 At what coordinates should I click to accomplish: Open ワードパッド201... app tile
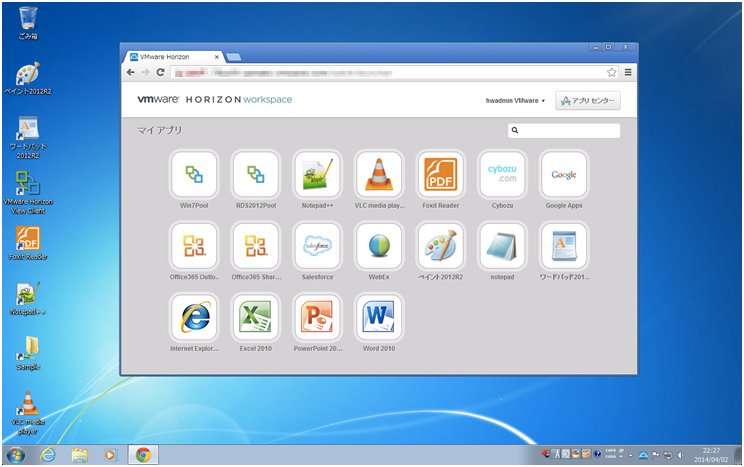click(x=564, y=246)
